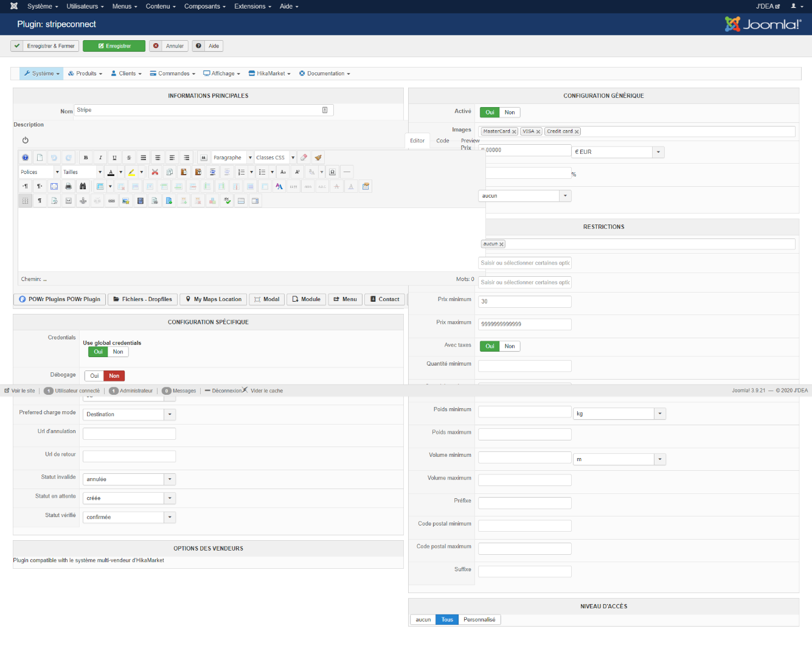Click the green Enregistrer button
812x657 pixels.
coord(114,46)
